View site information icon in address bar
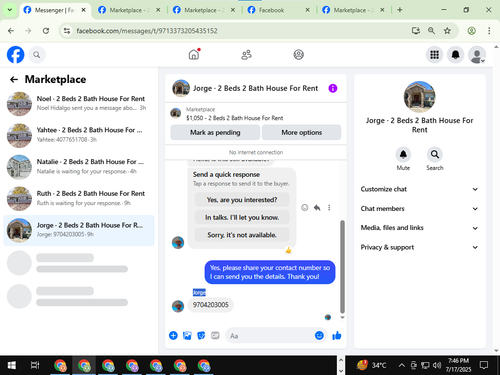The height and width of the screenshot is (375, 500). (x=67, y=31)
